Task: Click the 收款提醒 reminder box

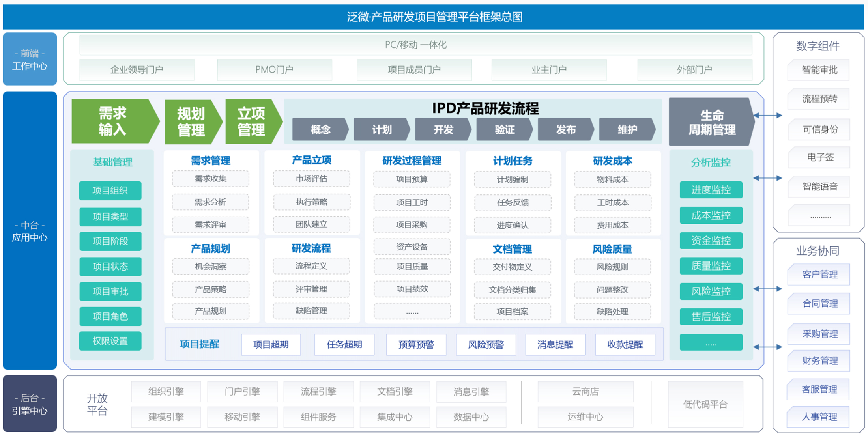Action: point(625,344)
